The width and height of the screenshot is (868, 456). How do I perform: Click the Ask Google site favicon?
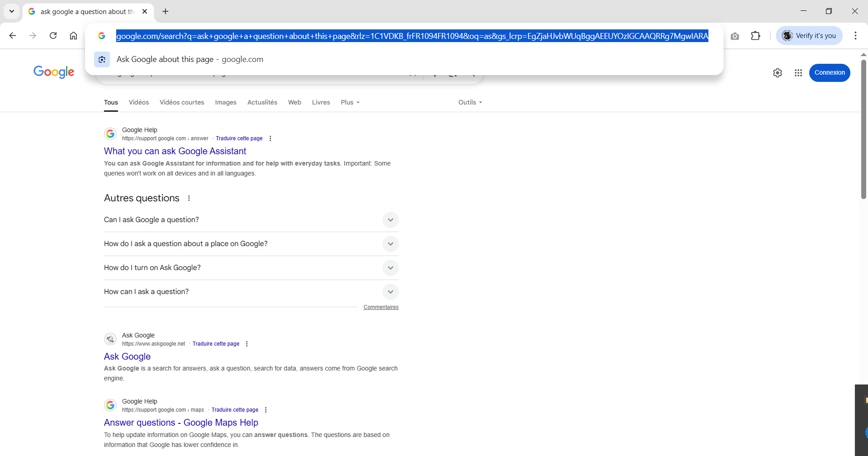tap(110, 339)
